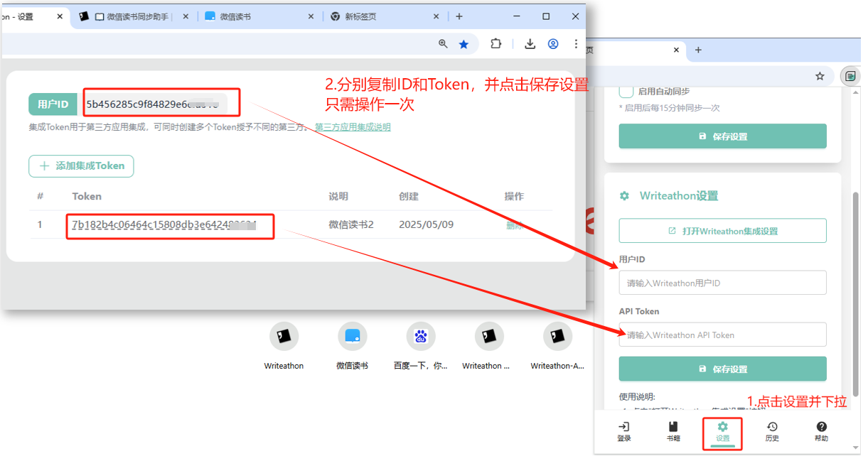The image size is (868, 461).
Task: Focus the Writeathon 用户ID input field
Action: [722, 283]
